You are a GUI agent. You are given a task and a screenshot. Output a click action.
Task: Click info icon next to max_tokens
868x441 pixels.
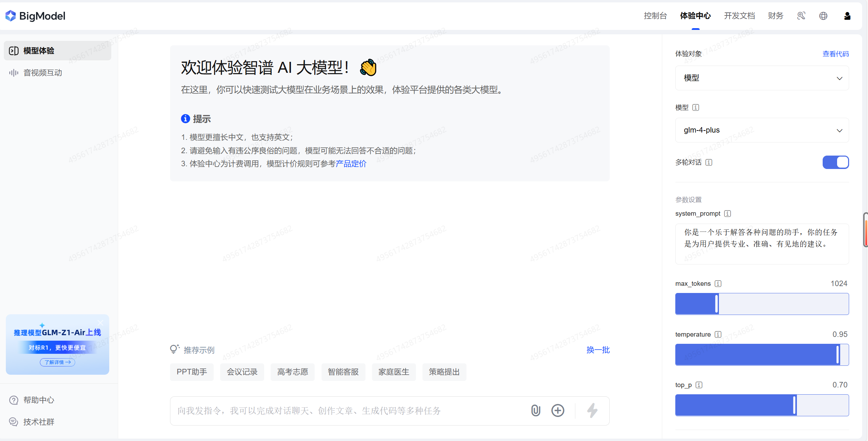click(x=718, y=284)
